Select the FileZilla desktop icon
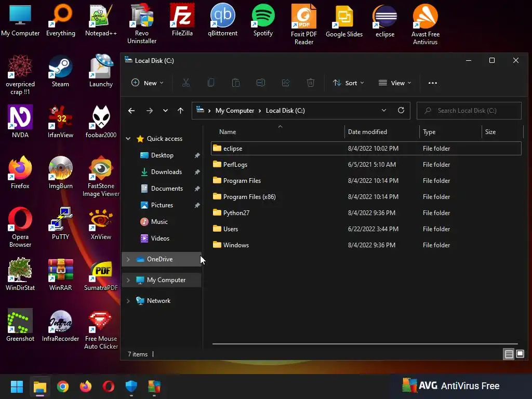This screenshot has width=532, height=399. point(182,20)
